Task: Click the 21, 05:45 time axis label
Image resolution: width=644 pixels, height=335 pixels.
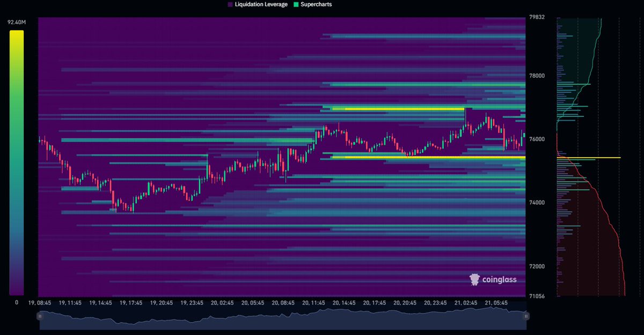Action: pos(496,303)
